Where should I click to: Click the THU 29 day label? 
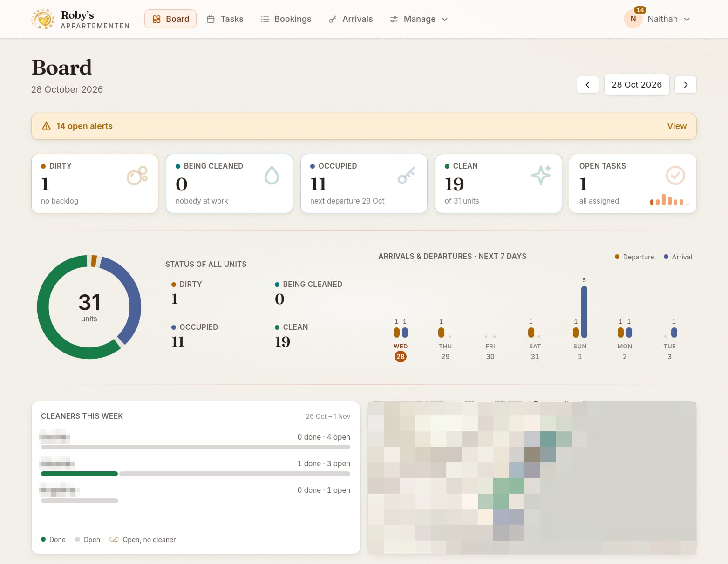point(445,352)
